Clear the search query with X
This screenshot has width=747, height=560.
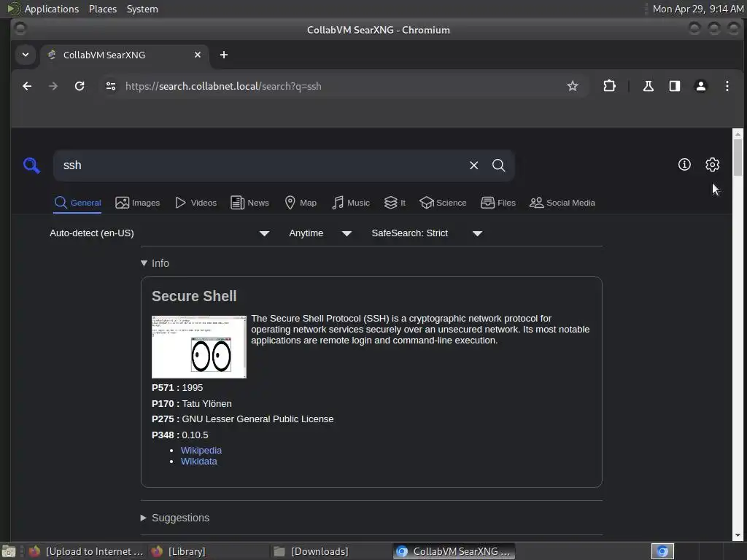pos(473,166)
